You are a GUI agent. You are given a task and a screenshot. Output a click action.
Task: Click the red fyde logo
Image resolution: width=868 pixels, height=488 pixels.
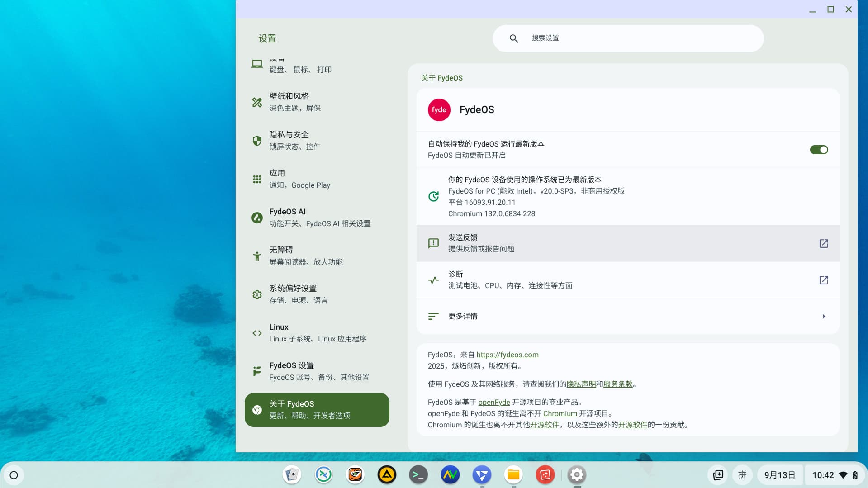click(x=439, y=110)
